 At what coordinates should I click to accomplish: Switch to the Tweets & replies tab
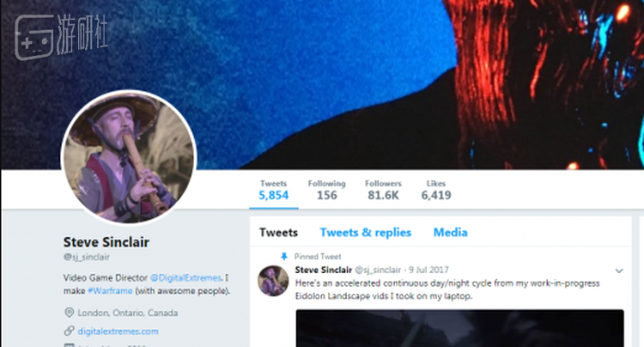(366, 233)
